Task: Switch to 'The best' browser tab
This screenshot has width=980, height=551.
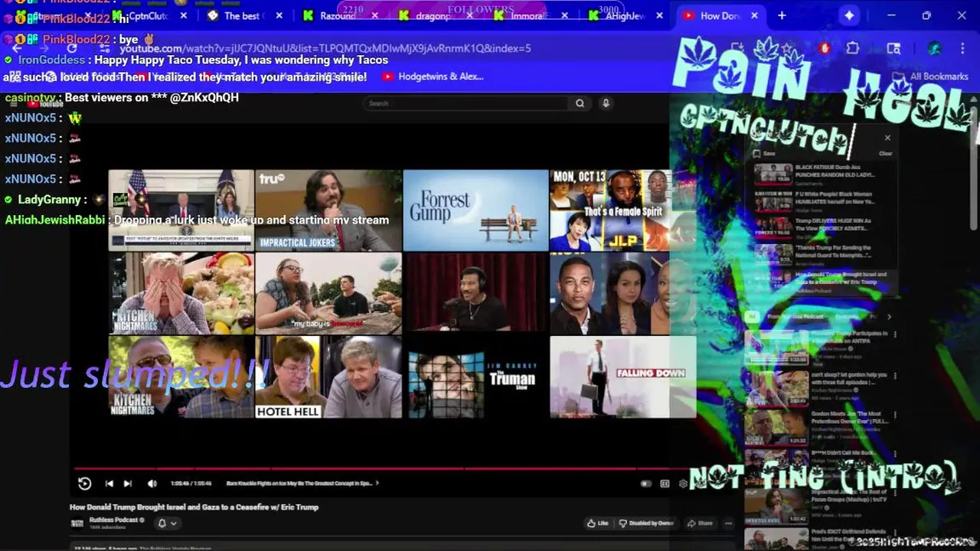Action: click(243, 15)
